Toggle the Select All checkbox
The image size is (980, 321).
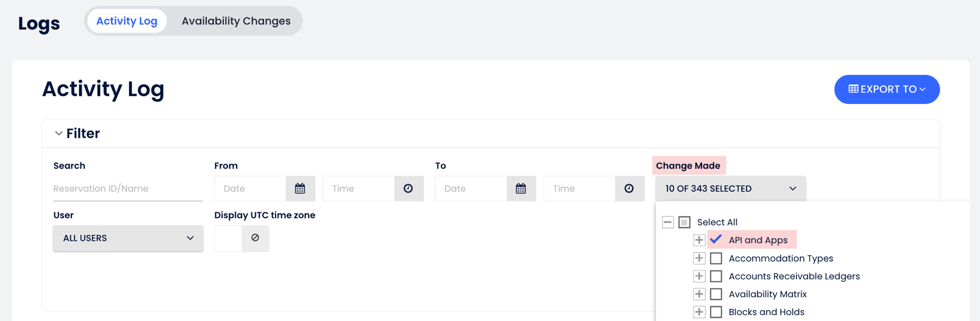pyautogui.click(x=684, y=222)
